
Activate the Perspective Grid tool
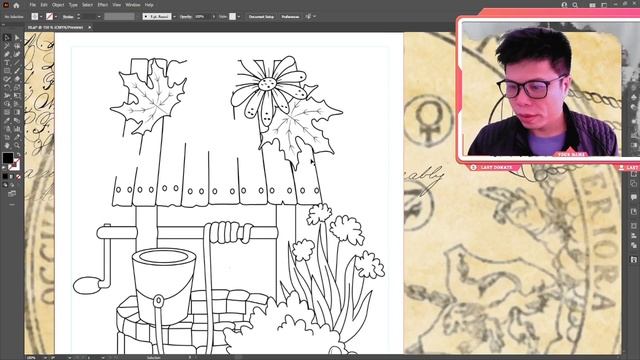(17, 104)
